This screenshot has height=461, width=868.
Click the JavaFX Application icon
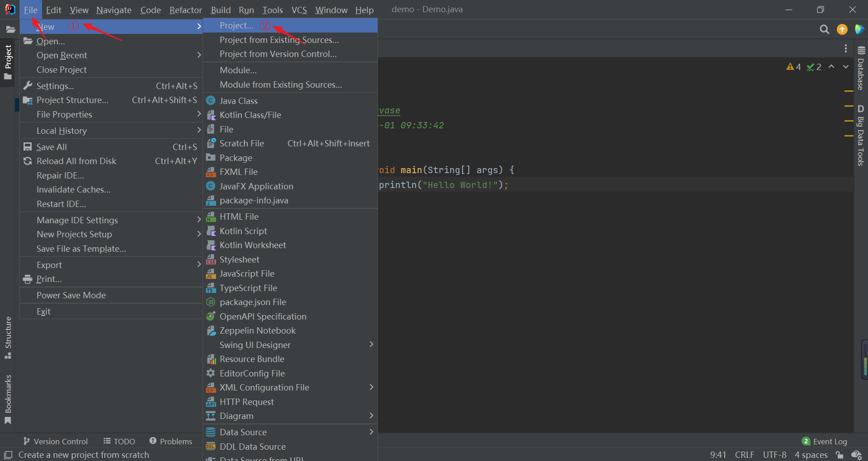211,186
